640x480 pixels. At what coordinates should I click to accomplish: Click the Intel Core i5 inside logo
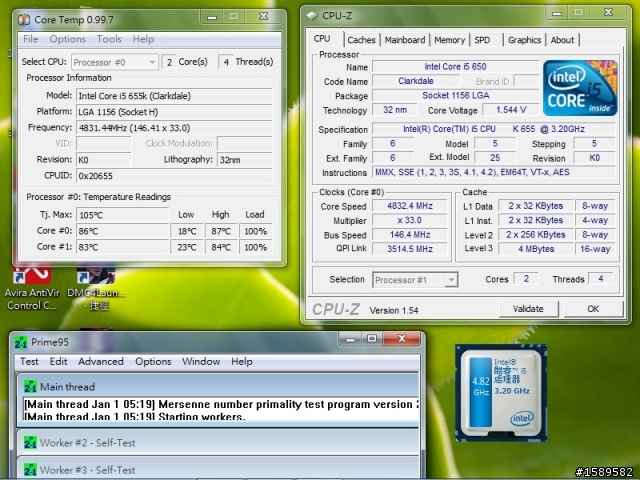[x=580, y=88]
